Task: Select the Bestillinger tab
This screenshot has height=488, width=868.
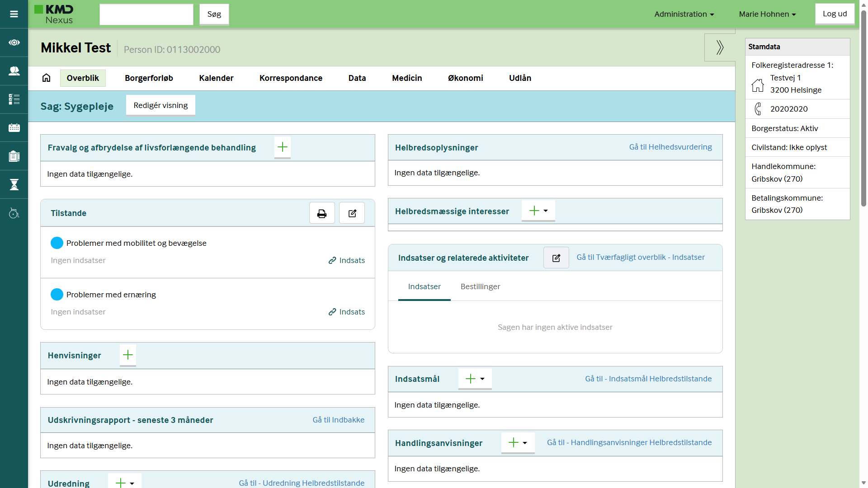Action: pyautogui.click(x=480, y=286)
